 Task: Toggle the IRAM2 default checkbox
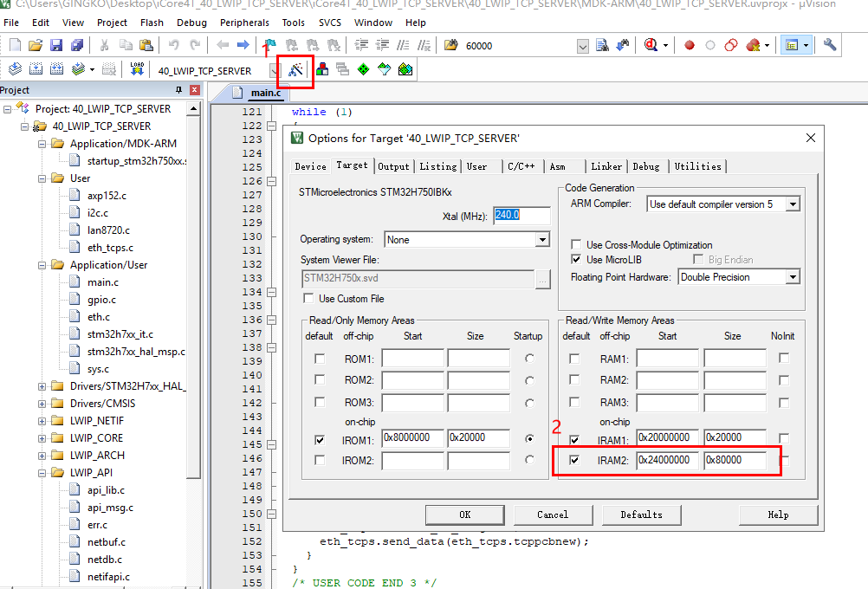coord(574,461)
